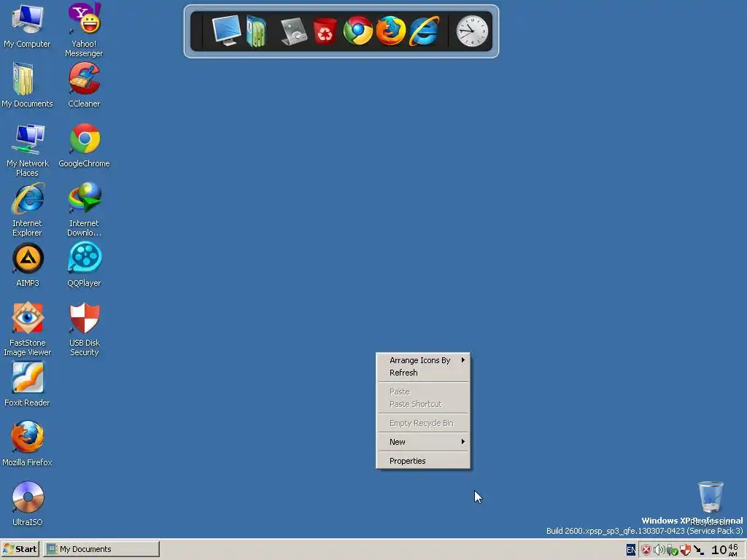
Task: Click the green documents folder in the dock
Action: click(256, 31)
